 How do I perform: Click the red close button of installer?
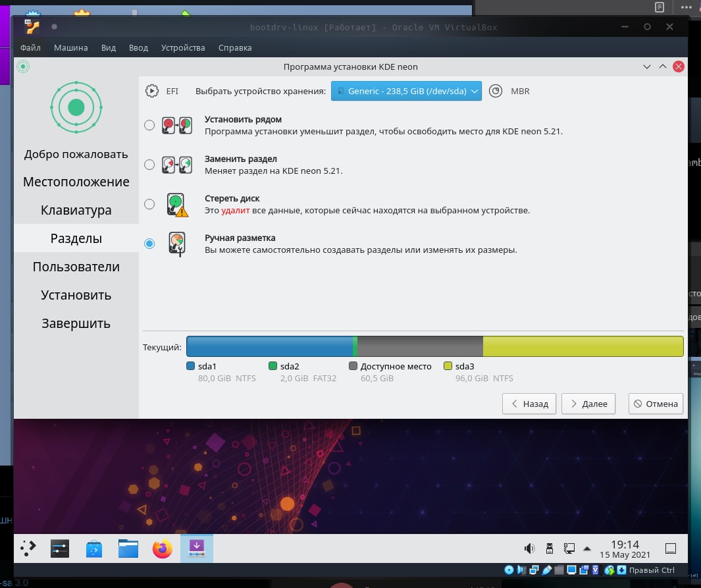tap(678, 67)
